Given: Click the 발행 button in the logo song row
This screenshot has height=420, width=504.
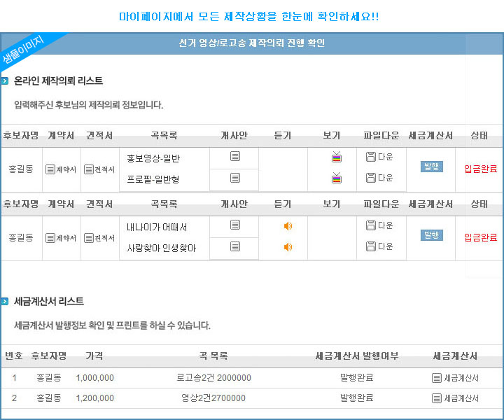Looking at the screenshot, I should [431, 235].
